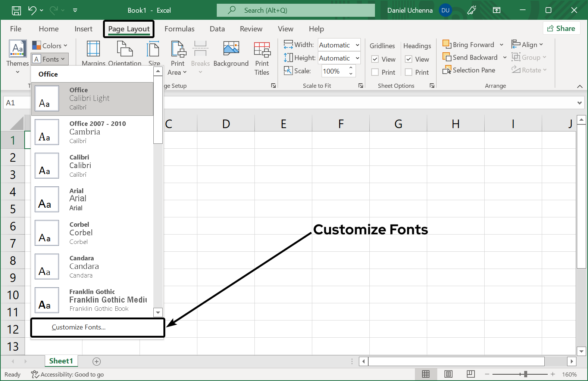The width and height of the screenshot is (588, 381).
Task: Open Ribbon Display Options icon
Action: pos(497,10)
